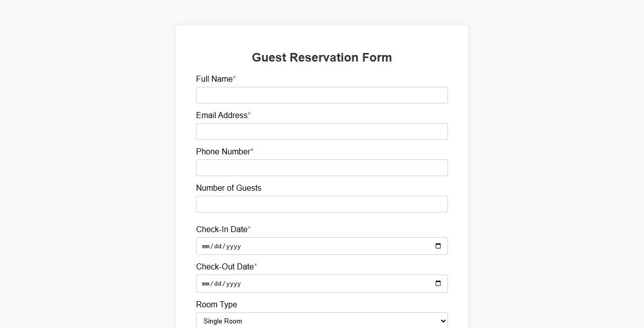Click the Room Type label
Screen dimensions: 644x328
(216, 304)
